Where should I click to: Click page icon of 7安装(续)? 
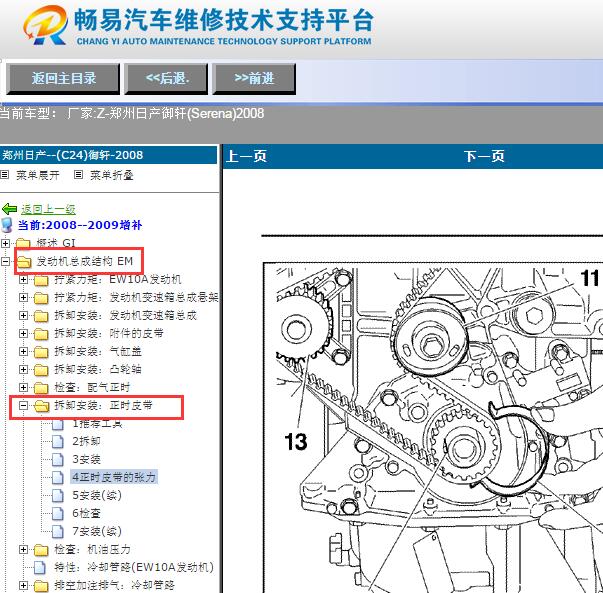click(58, 531)
